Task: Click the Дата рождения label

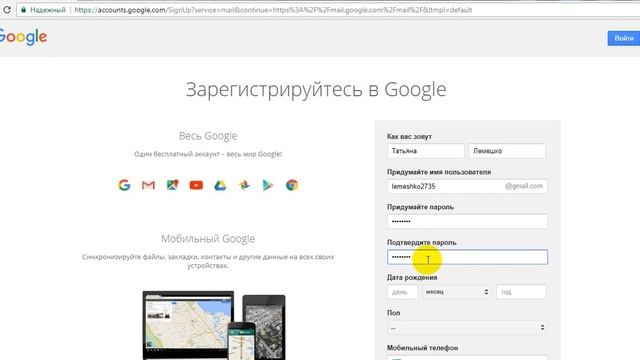Action: coord(412,278)
